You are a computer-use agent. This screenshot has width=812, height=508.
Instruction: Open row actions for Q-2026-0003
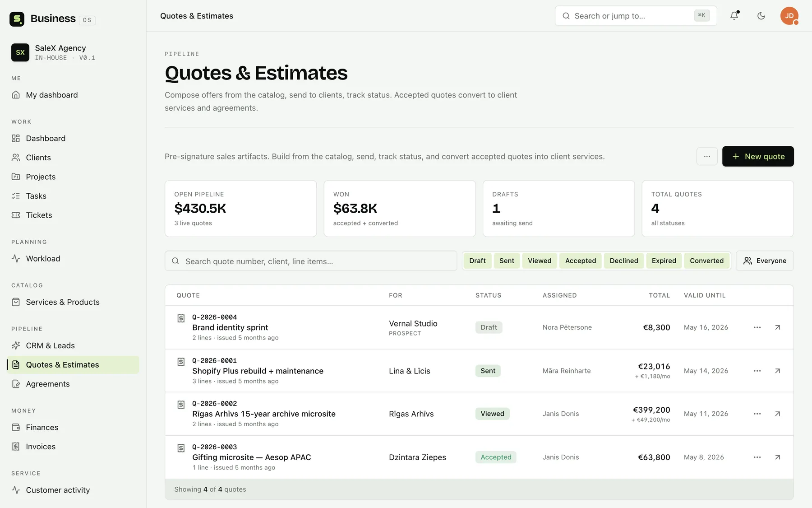757,457
